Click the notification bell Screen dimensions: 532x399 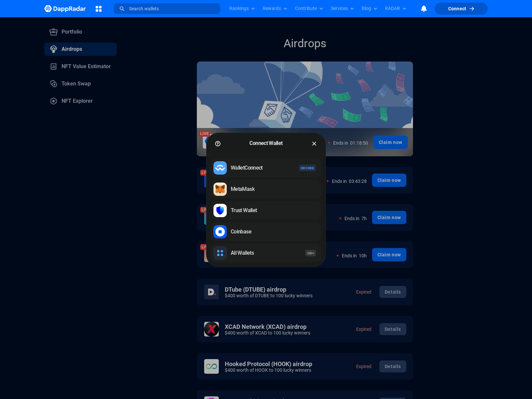[424, 9]
